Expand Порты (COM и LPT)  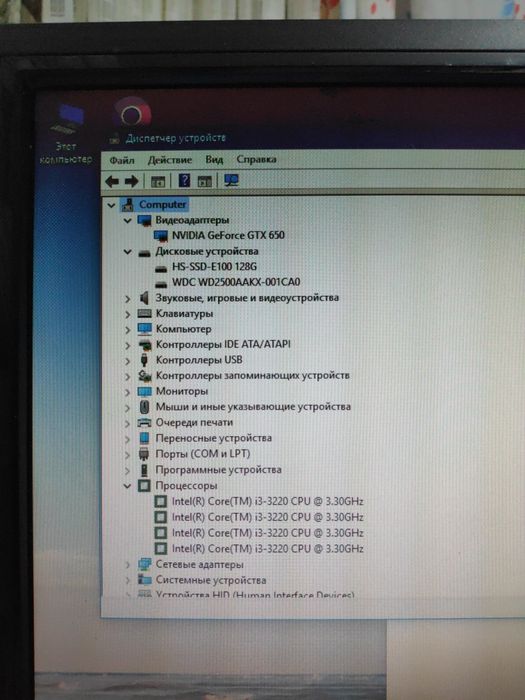point(128,454)
